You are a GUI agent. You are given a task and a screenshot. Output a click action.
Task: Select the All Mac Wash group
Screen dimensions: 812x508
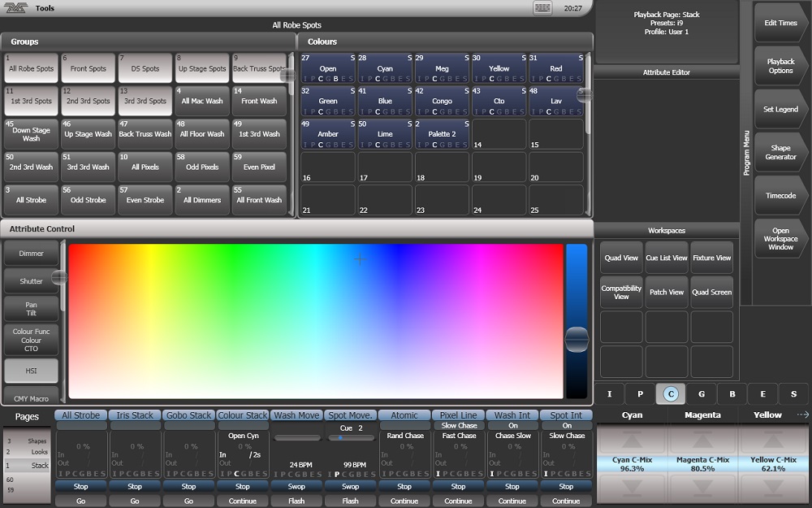pos(202,101)
